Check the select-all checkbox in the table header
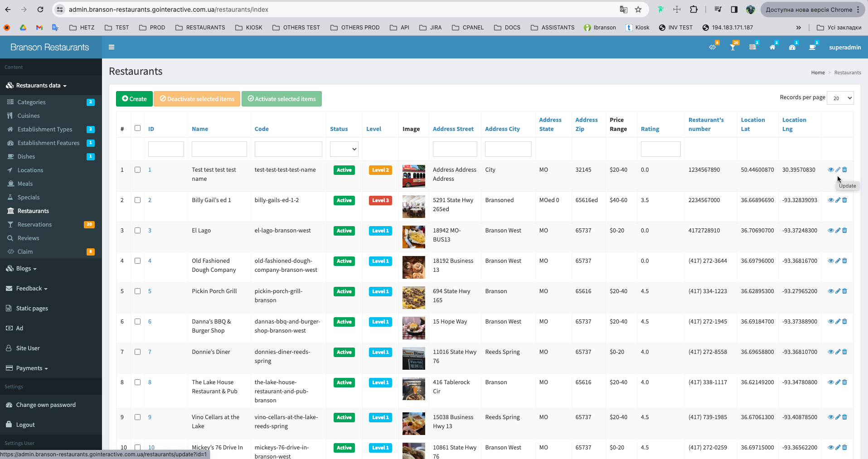The width and height of the screenshot is (868, 459). tap(138, 129)
